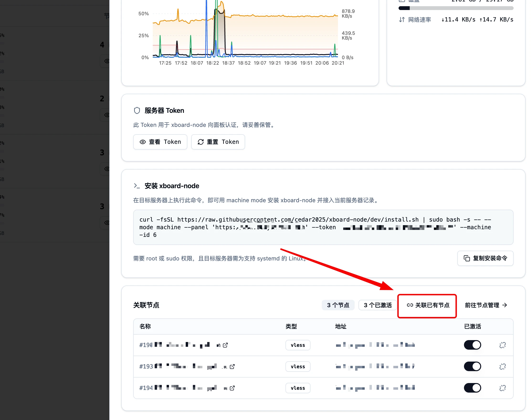
Task: Toggle activation switch for node #193
Action: coord(472,366)
